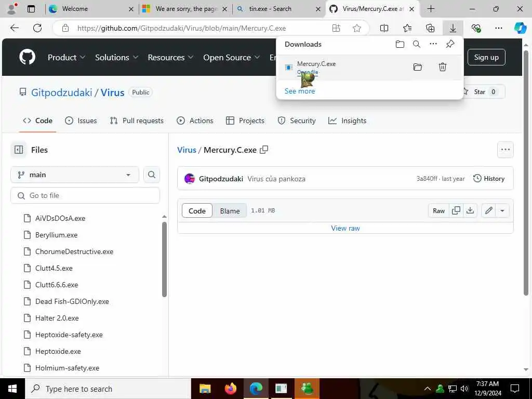Screen dimensions: 532x399
Task: Edit file pencil icon
Action: (x=488, y=211)
